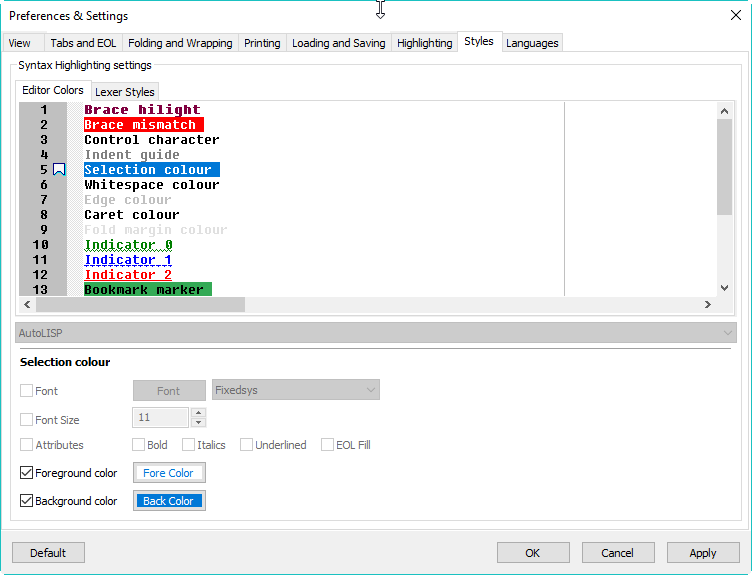Click the Default button

[x=48, y=553]
